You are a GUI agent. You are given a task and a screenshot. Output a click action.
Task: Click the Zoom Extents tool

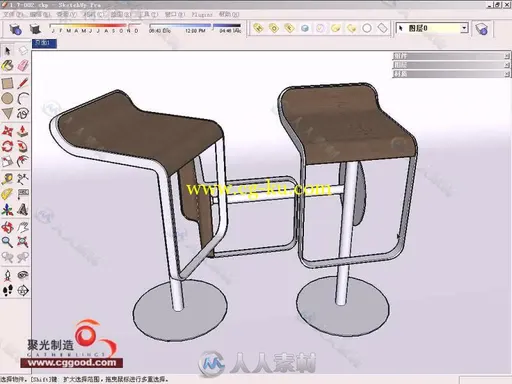pyautogui.click(x=23, y=242)
